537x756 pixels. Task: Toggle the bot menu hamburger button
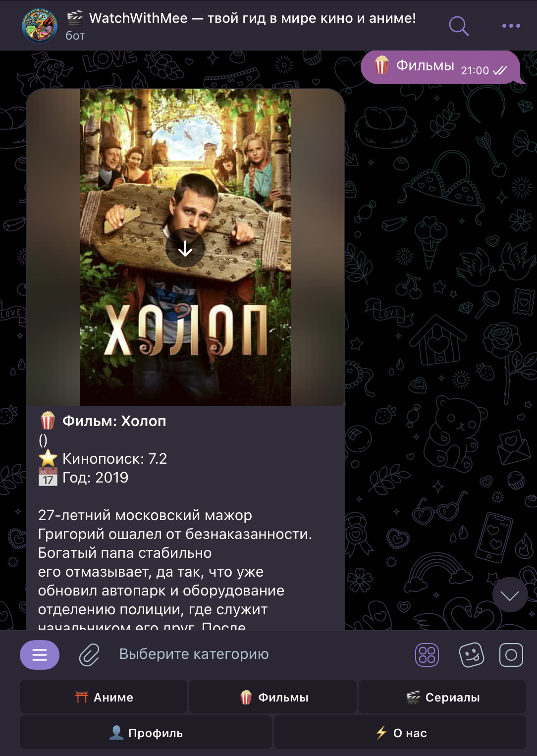pyautogui.click(x=40, y=655)
